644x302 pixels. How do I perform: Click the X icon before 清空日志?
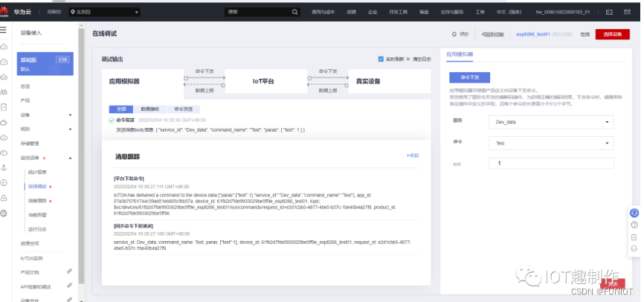coord(408,60)
